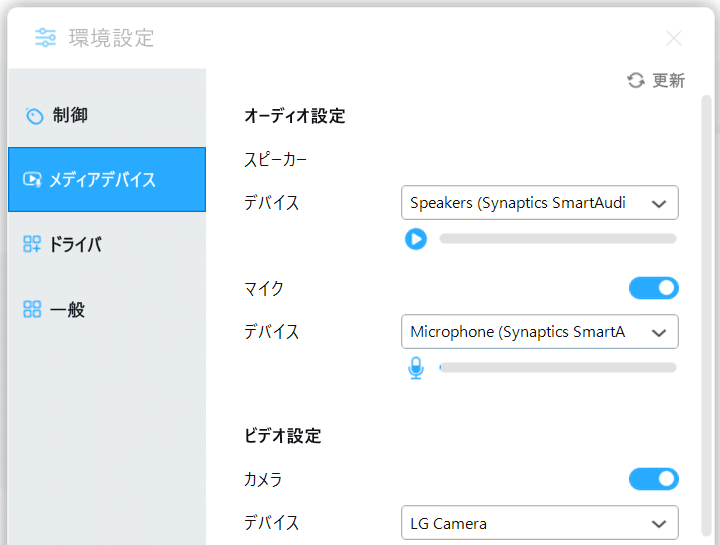Click the オーディオ設定 heading
Screen dimensions: 720x545
pyautogui.click(x=294, y=116)
